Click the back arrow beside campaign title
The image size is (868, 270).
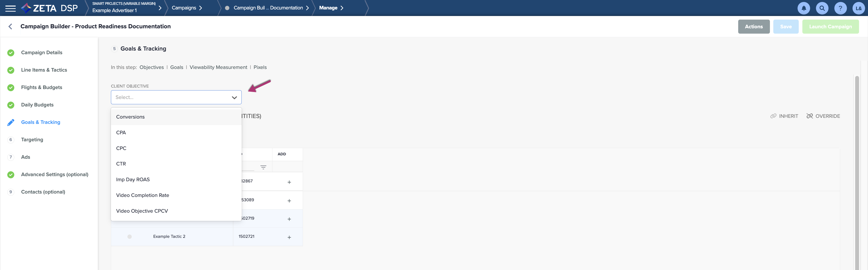coord(10,27)
